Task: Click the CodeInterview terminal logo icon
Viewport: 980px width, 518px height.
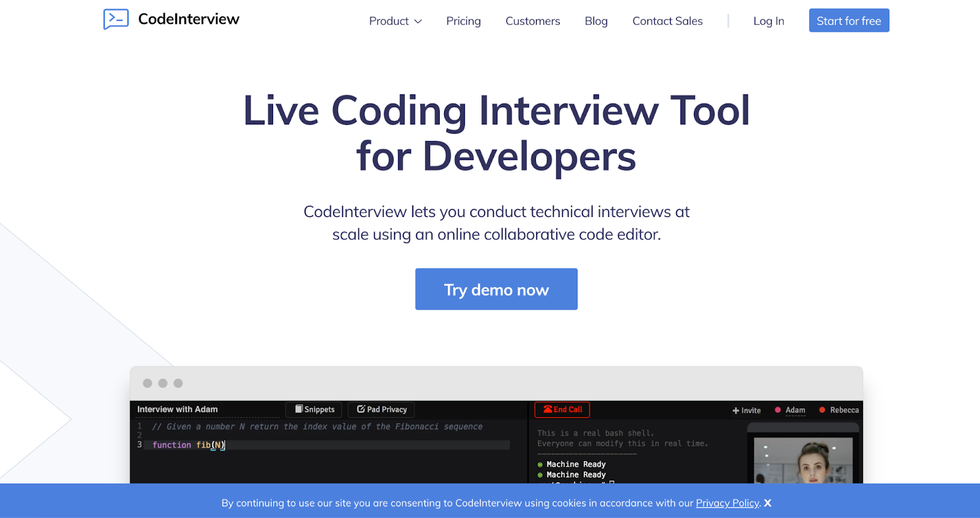Action: coord(116,19)
